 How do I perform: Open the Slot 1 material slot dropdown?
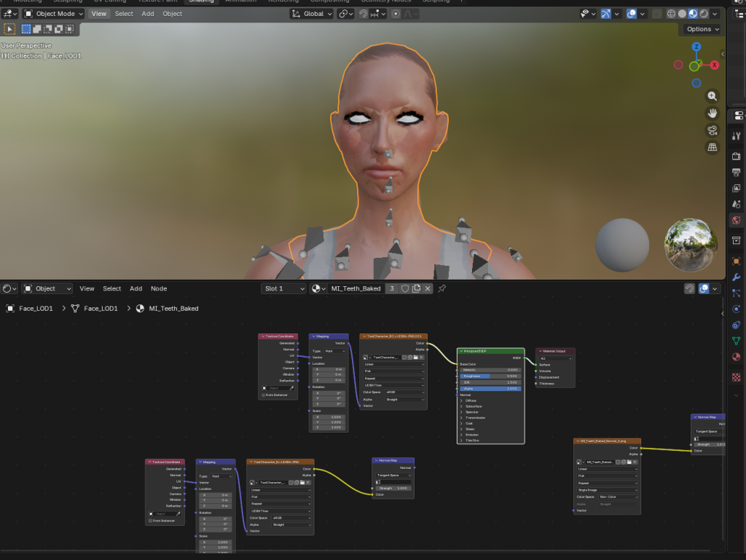(x=284, y=288)
